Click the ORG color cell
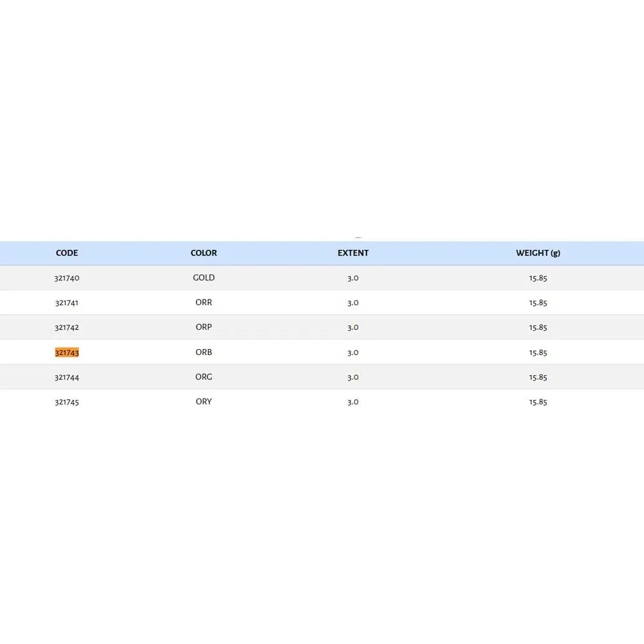Viewport: 644px width, 644px height. coord(204,377)
